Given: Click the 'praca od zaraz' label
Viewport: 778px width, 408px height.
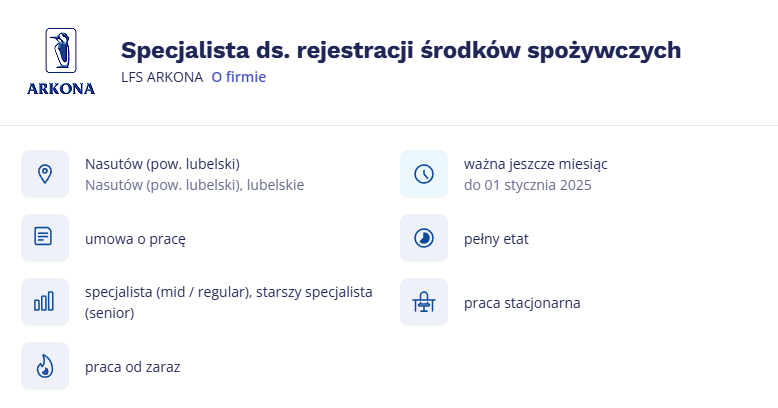Looking at the screenshot, I should (132, 367).
